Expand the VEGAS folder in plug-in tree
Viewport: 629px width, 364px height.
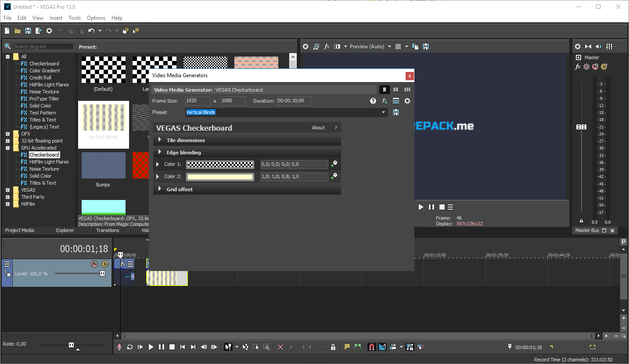pyautogui.click(x=7, y=190)
